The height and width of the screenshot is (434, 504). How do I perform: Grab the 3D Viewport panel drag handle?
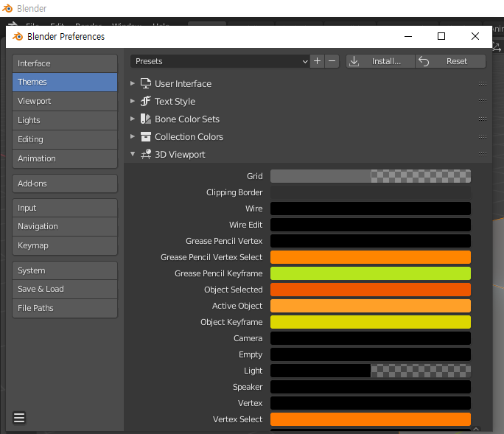(483, 154)
